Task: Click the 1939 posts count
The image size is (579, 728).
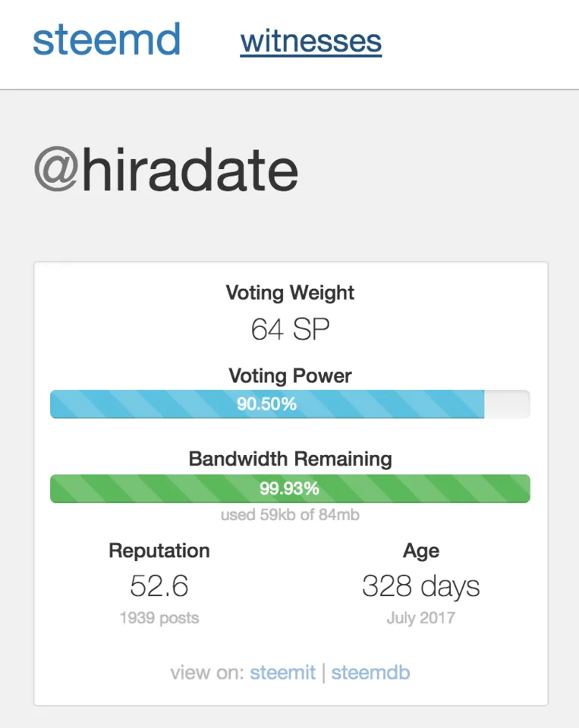Action: 159,618
